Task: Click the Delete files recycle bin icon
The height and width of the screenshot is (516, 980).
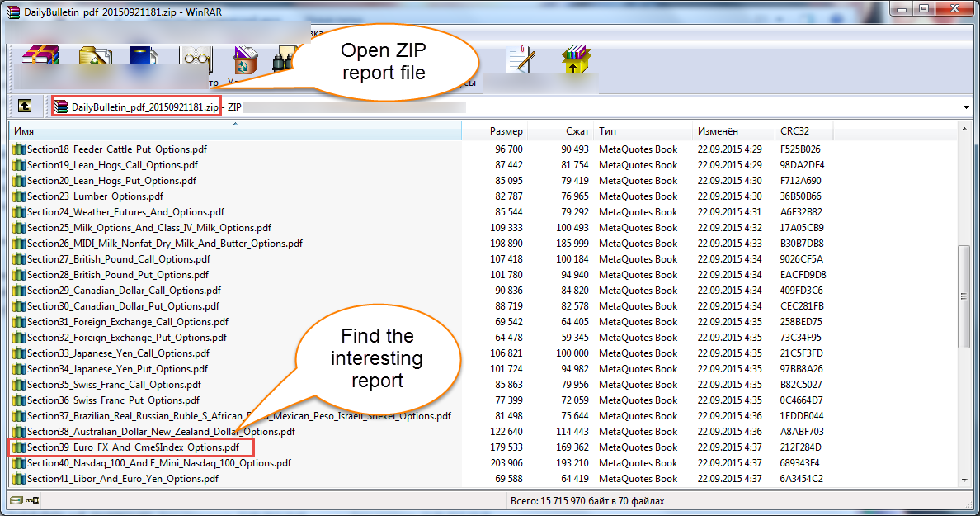Action: pyautogui.click(x=244, y=60)
